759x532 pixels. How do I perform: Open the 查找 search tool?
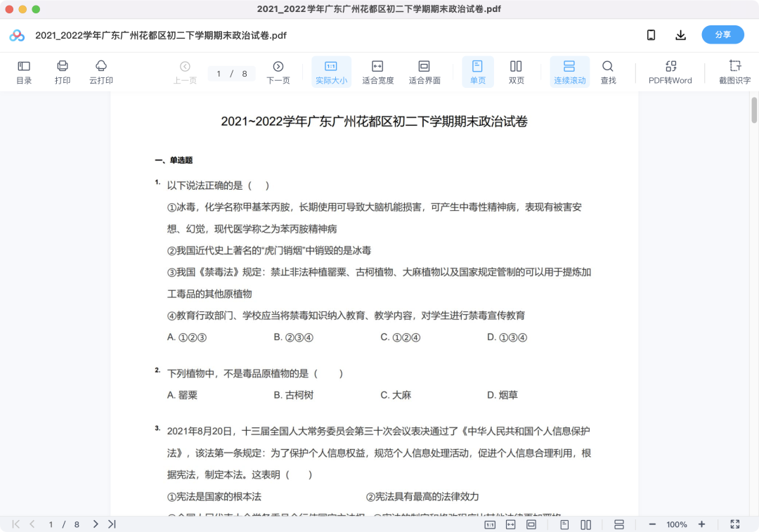click(x=608, y=72)
